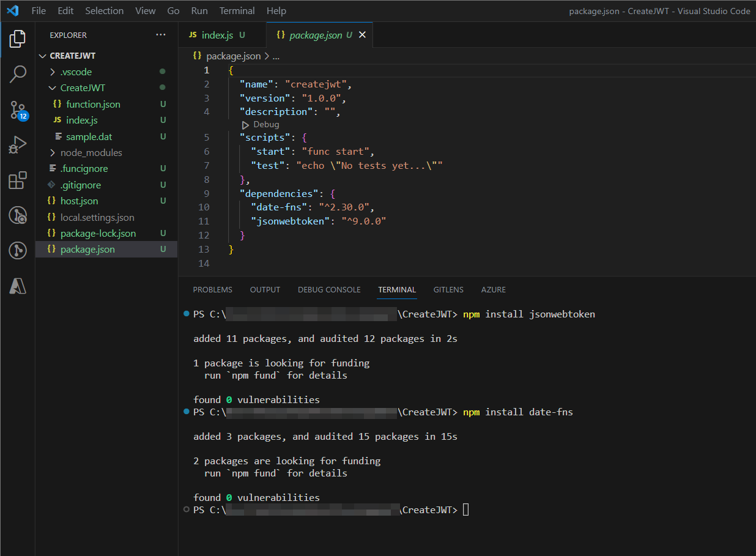Image resolution: width=756 pixels, height=556 pixels.
Task: Switch to the index.js editor tab
Action: [x=222, y=35]
